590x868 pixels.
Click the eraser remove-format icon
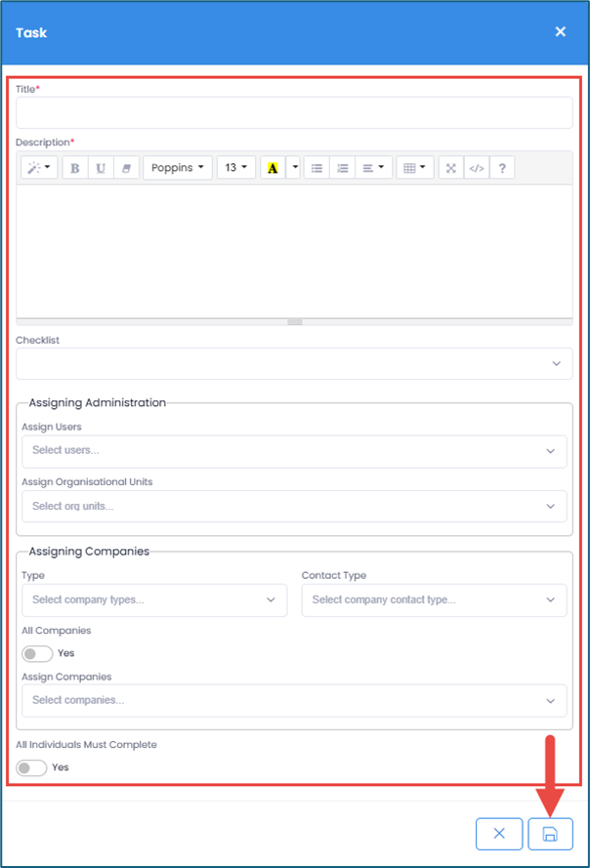tap(126, 168)
